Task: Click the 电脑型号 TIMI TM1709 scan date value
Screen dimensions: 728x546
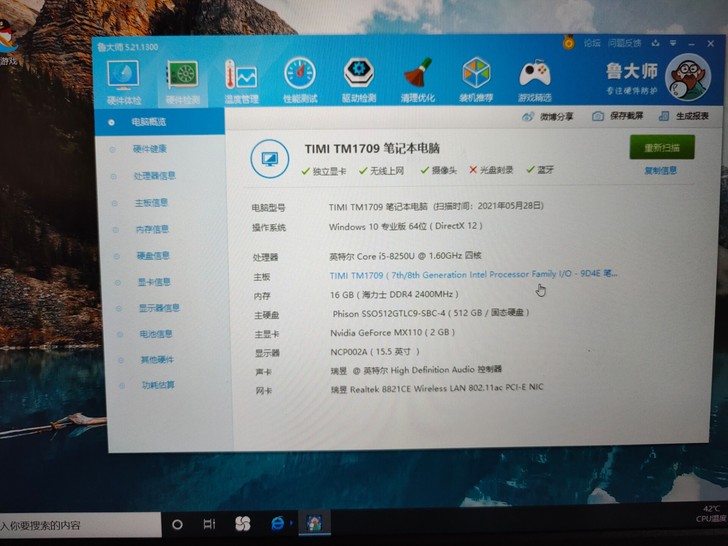Action: [436, 206]
